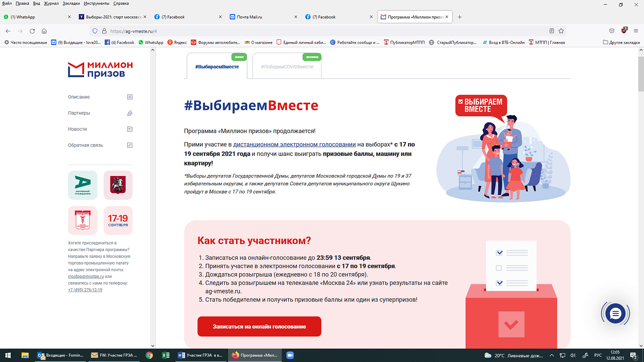Toggle the bookmark star in address bar
Screen dimensions: 644x362
coord(561,31)
